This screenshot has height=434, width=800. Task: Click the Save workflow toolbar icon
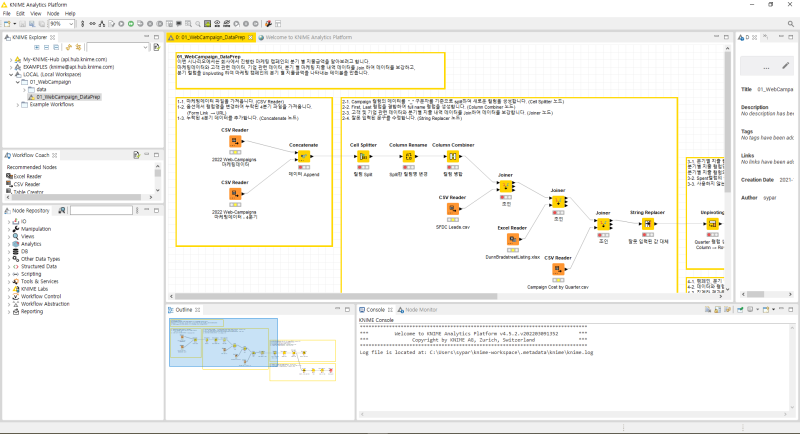pos(22,23)
